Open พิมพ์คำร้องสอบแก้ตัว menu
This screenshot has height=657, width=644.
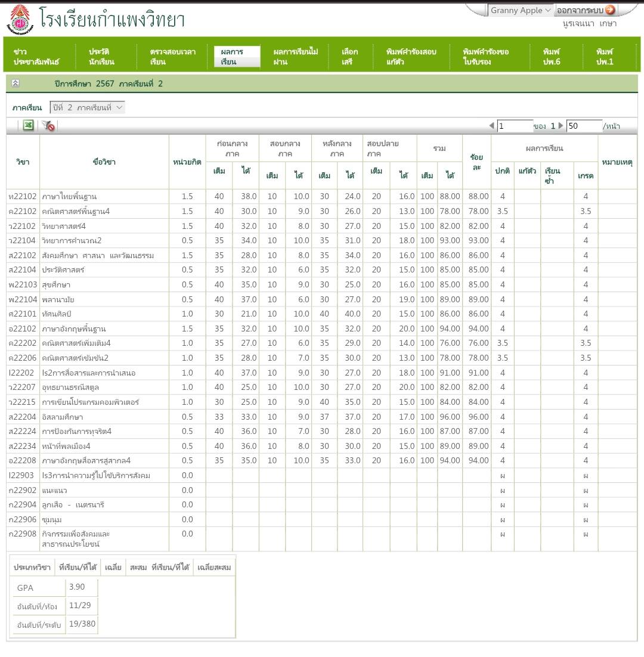click(411, 57)
